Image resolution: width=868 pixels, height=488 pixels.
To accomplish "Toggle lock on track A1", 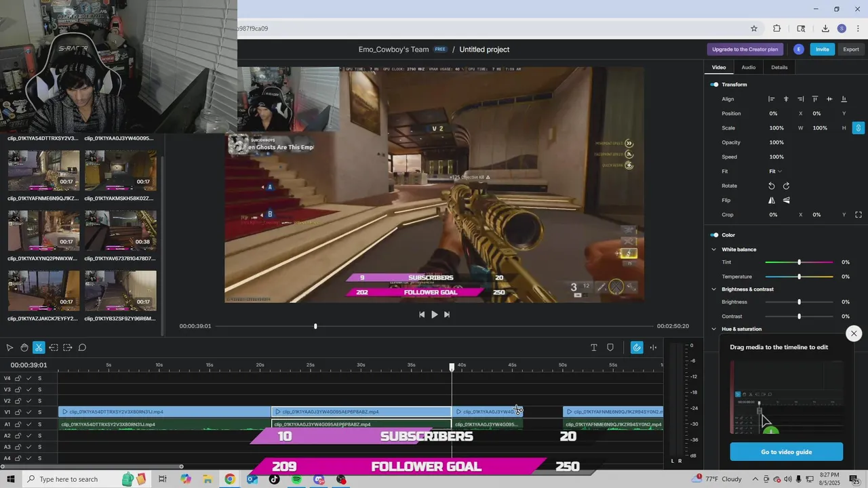I will pyautogui.click(x=18, y=424).
